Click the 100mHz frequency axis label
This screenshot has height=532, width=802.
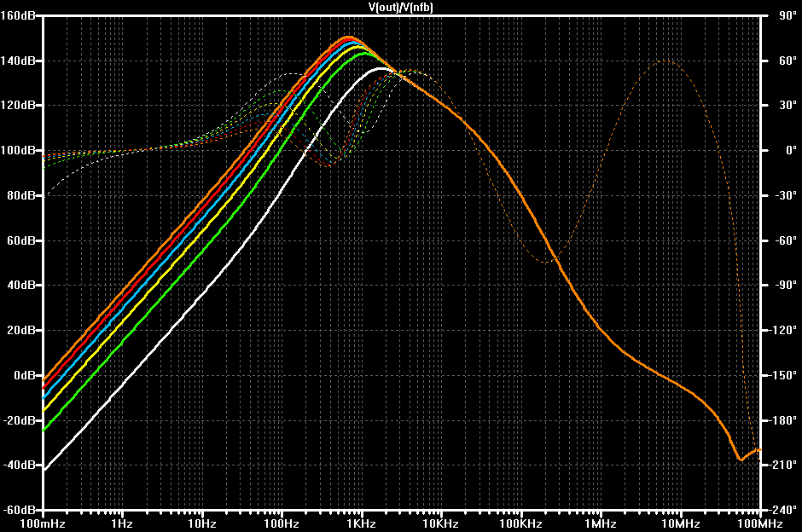pos(43,523)
